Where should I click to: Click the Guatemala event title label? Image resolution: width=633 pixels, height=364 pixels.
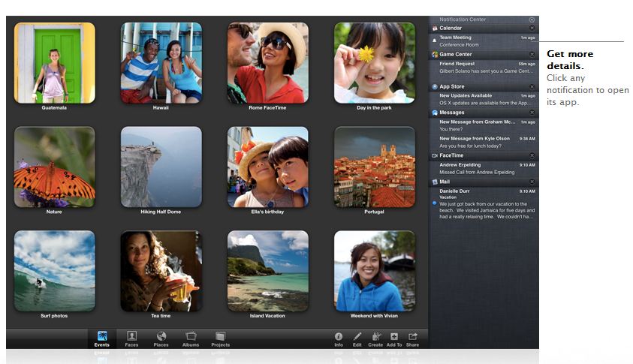(54, 108)
